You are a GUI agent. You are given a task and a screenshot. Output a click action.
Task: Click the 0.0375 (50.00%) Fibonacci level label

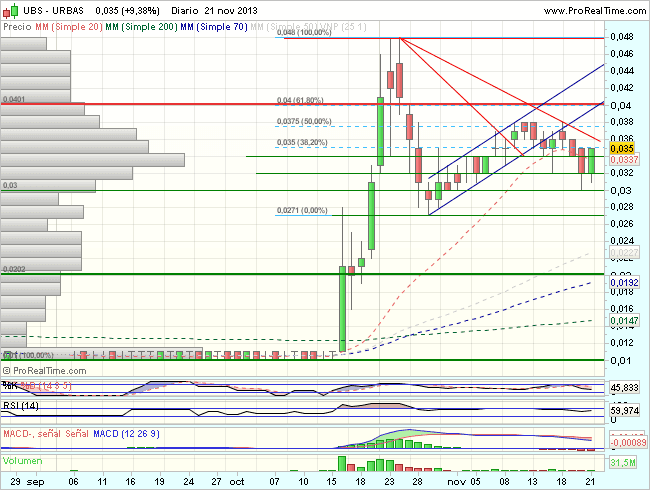pos(301,122)
